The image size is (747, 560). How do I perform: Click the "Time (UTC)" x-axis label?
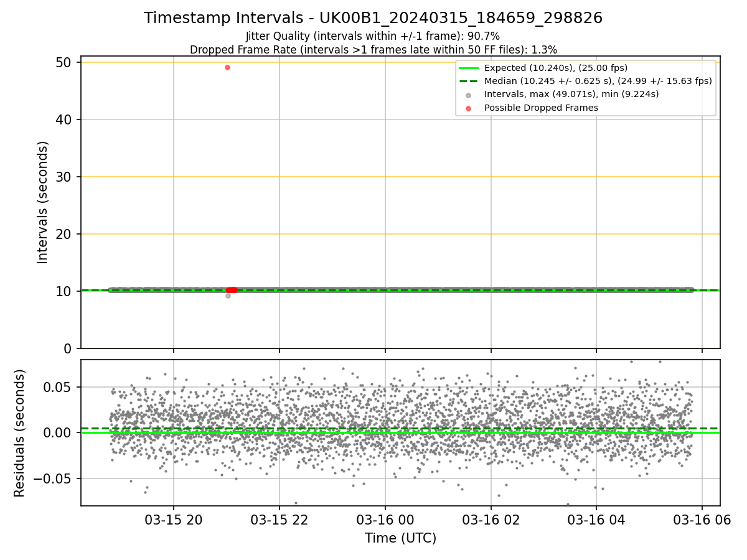(x=400, y=538)
